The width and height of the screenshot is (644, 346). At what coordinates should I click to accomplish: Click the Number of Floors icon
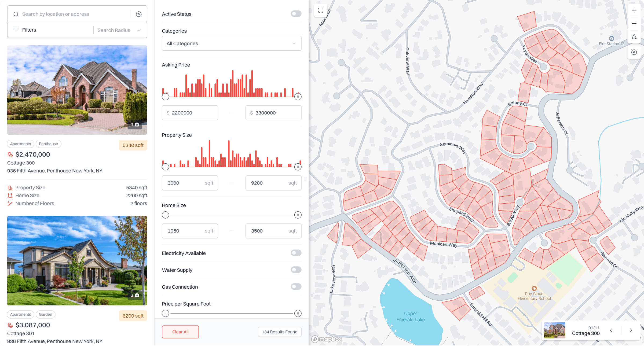[10, 204]
